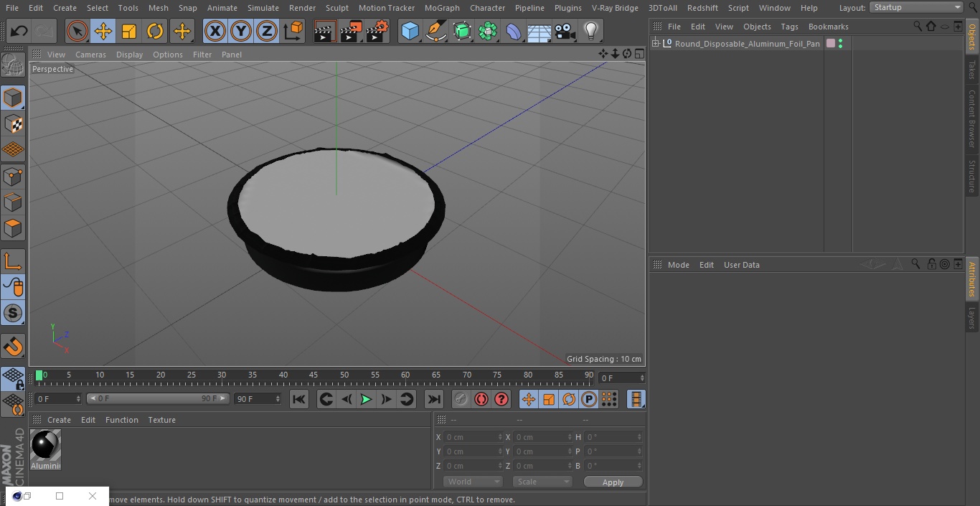This screenshot has width=980, height=506.
Task: Click Objects manager search magnifier icon
Action: click(x=917, y=26)
